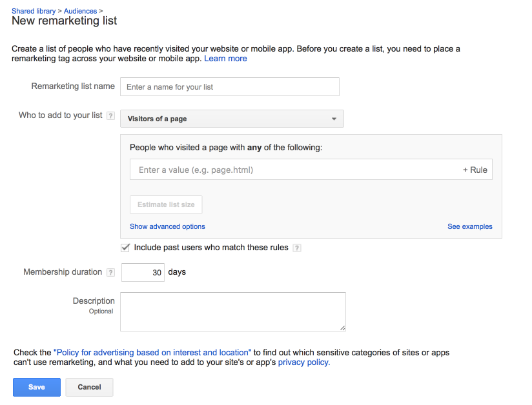This screenshot has height=405, width=532.
Task: Click the 'privacy policy' link
Action: (303, 362)
